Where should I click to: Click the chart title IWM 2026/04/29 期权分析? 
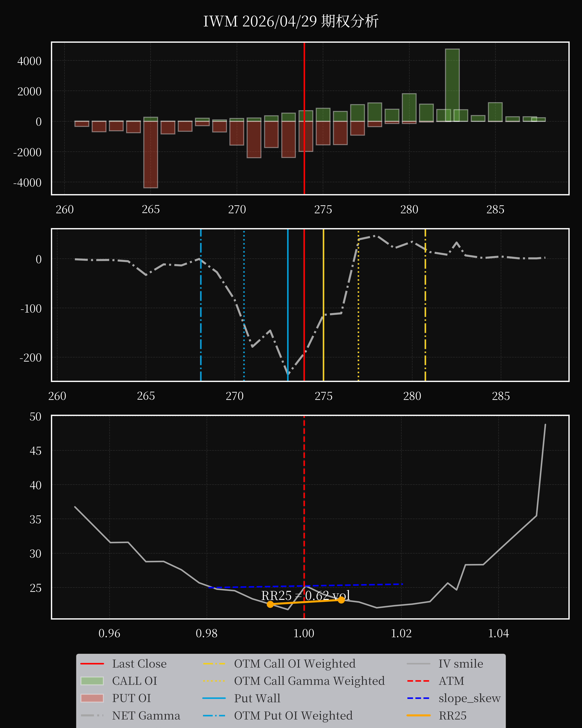[291, 21]
